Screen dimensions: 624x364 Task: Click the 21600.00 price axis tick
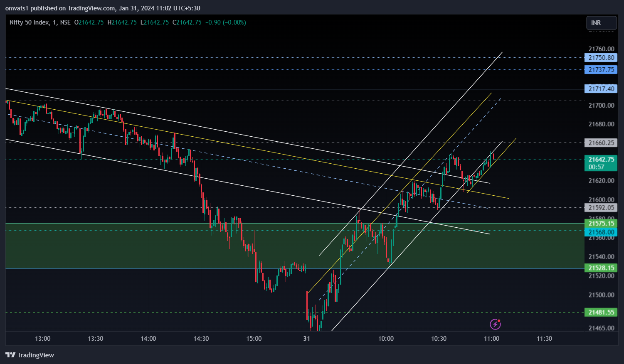(x=601, y=199)
